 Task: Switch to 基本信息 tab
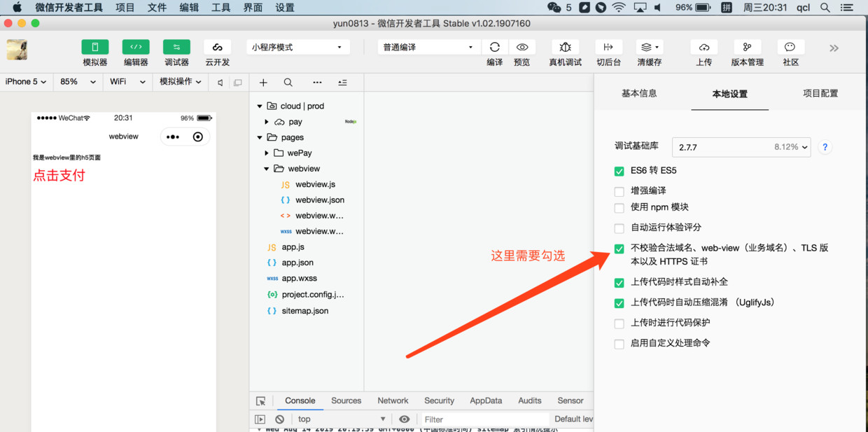pyautogui.click(x=639, y=93)
